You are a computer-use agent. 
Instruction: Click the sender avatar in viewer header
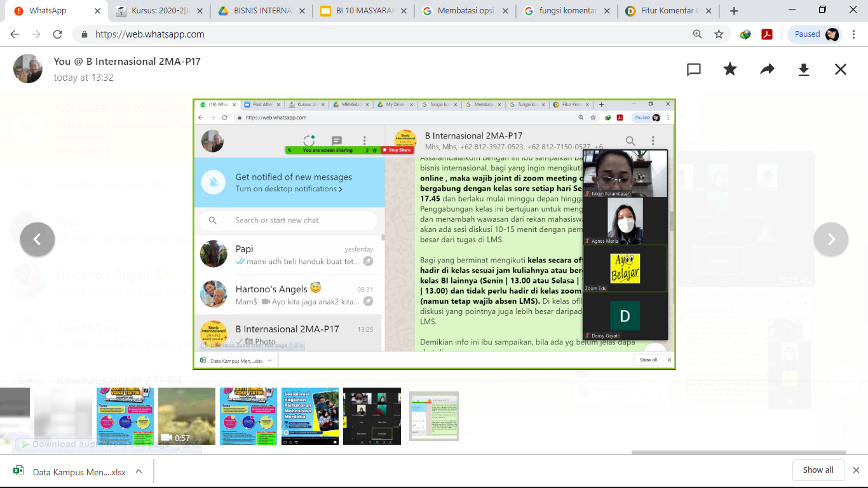[x=28, y=69]
